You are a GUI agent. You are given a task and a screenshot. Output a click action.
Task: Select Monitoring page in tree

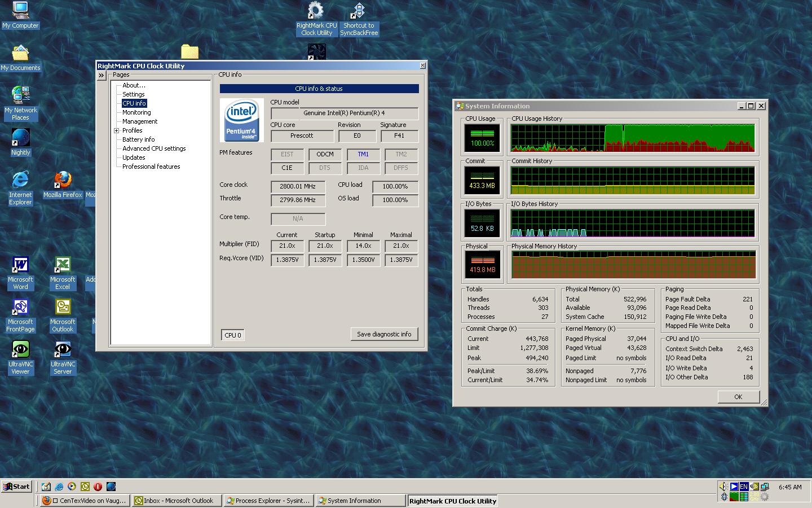click(x=136, y=112)
